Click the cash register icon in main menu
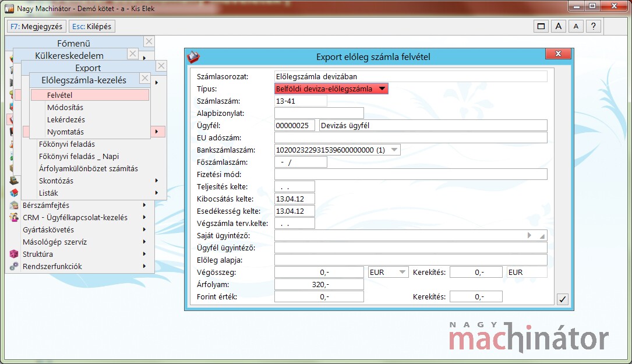Screen dimensions: 632x364 click(14, 181)
